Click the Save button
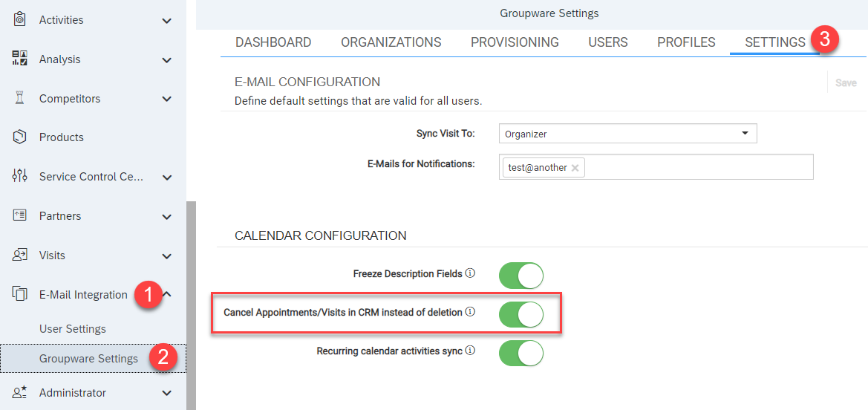The image size is (868, 410). [845, 82]
